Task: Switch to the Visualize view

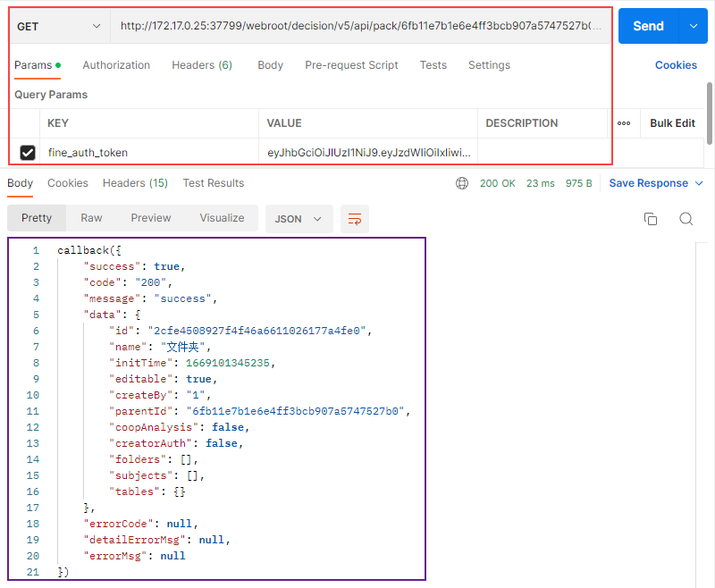Action: pyautogui.click(x=222, y=218)
